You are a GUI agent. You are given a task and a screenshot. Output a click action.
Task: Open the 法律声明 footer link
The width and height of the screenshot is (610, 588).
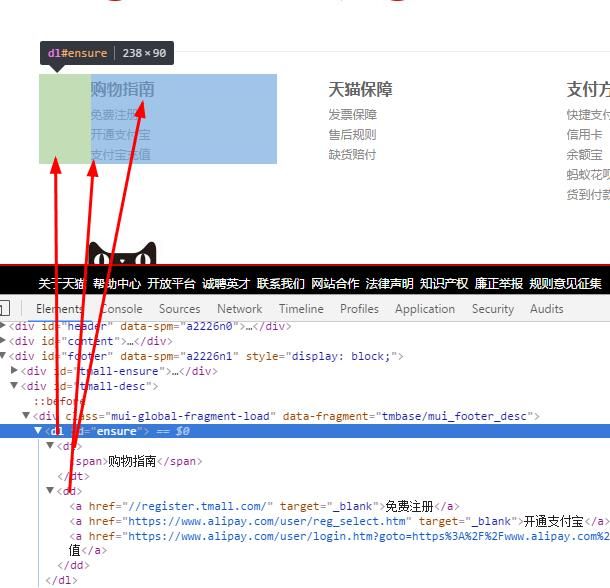pos(389,284)
